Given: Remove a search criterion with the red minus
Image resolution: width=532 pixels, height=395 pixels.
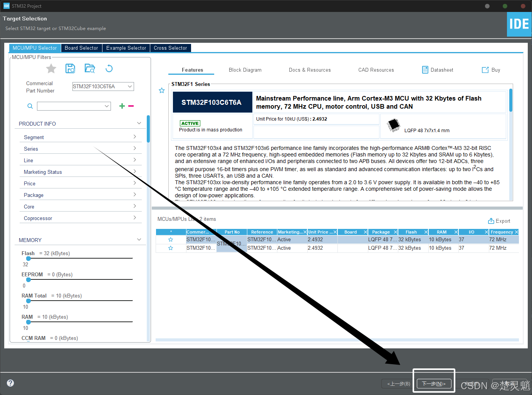Looking at the screenshot, I should pos(131,106).
